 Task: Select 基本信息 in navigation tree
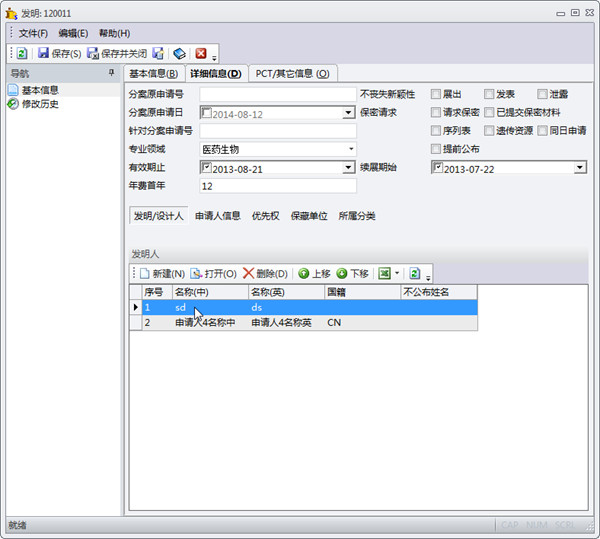click(x=40, y=90)
